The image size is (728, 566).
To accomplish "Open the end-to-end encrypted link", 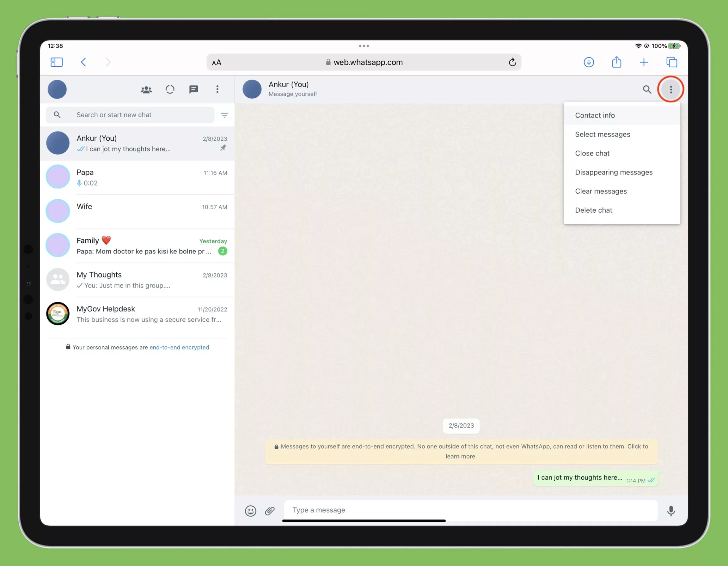I will pyautogui.click(x=179, y=347).
